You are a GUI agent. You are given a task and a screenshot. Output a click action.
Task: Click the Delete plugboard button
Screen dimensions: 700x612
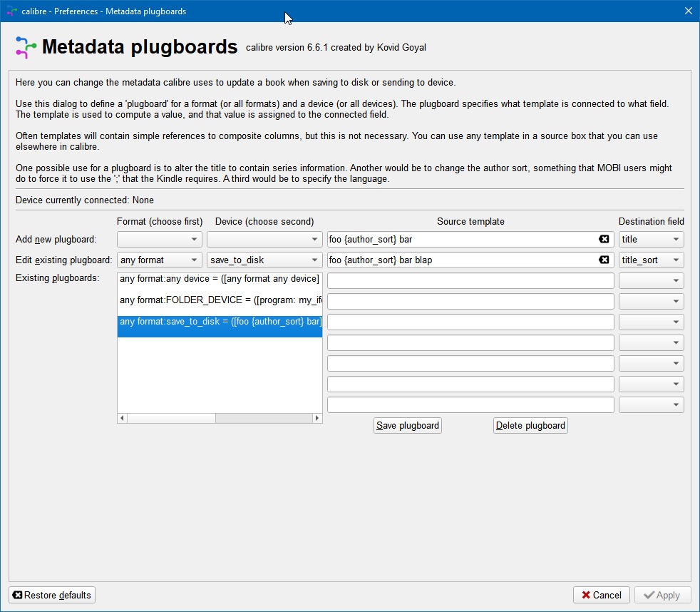point(530,426)
